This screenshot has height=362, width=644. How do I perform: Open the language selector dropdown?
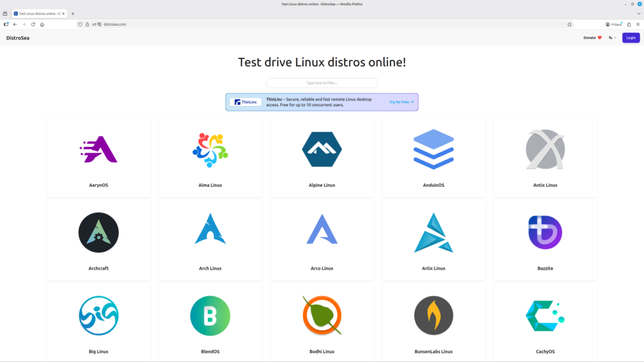click(613, 38)
